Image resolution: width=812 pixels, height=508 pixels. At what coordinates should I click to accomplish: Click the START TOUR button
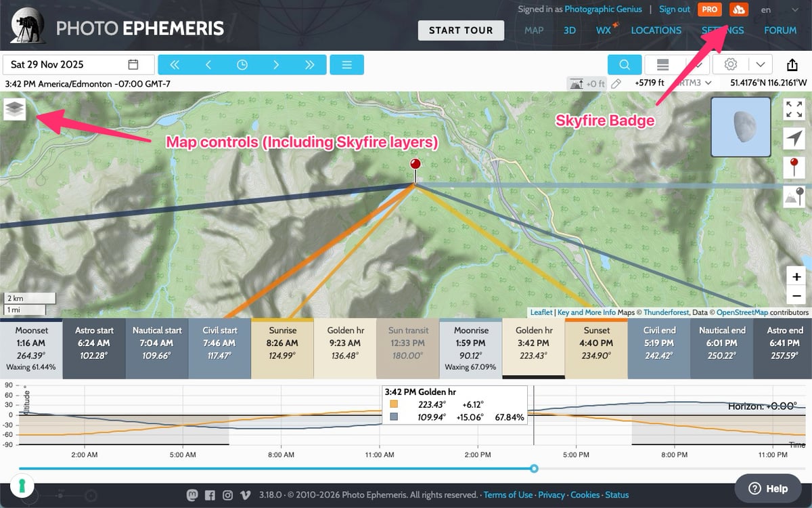(x=461, y=30)
